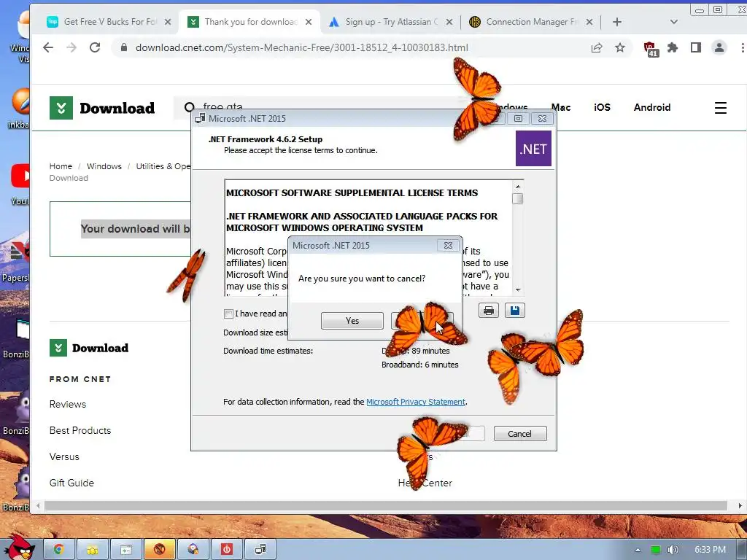Click license text scrollbar down arrow
Viewport: 747px width, 560px height.
point(518,289)
